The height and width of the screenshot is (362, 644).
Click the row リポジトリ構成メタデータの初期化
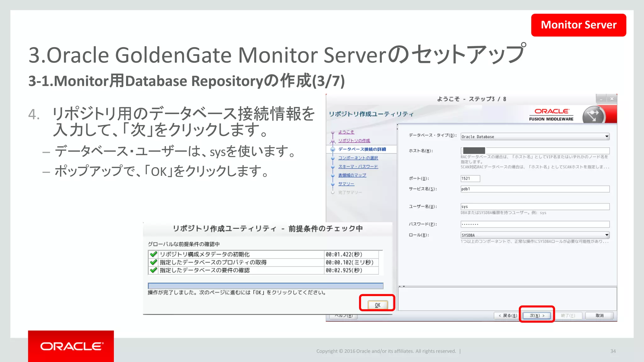tap(263, 254)
